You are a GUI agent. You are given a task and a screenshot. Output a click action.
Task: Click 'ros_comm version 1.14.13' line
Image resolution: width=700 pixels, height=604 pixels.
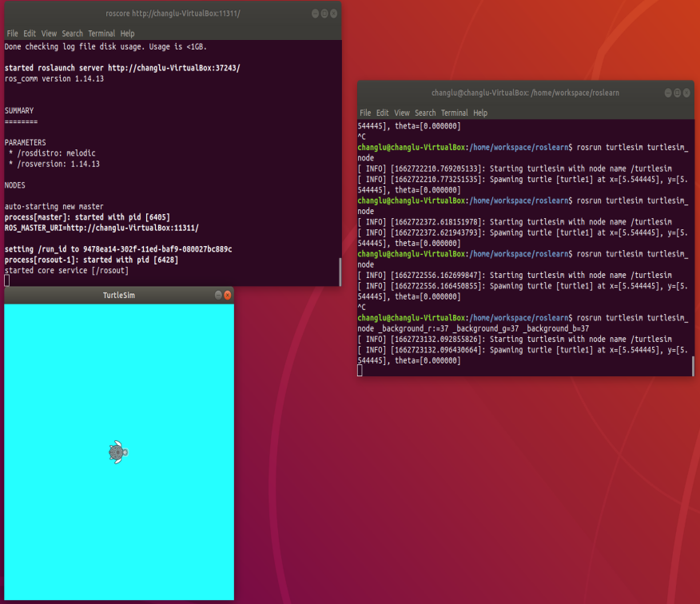coord(54,78)
